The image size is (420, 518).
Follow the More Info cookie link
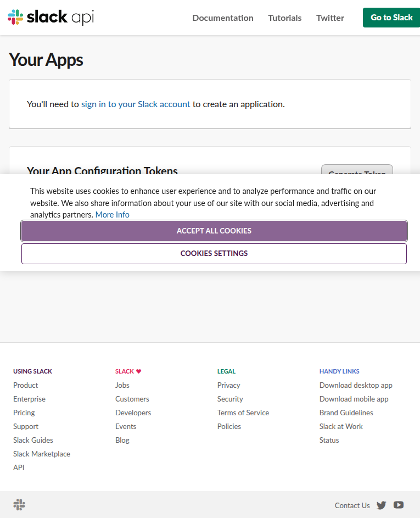pyautogui.click(x=113, y=215)
